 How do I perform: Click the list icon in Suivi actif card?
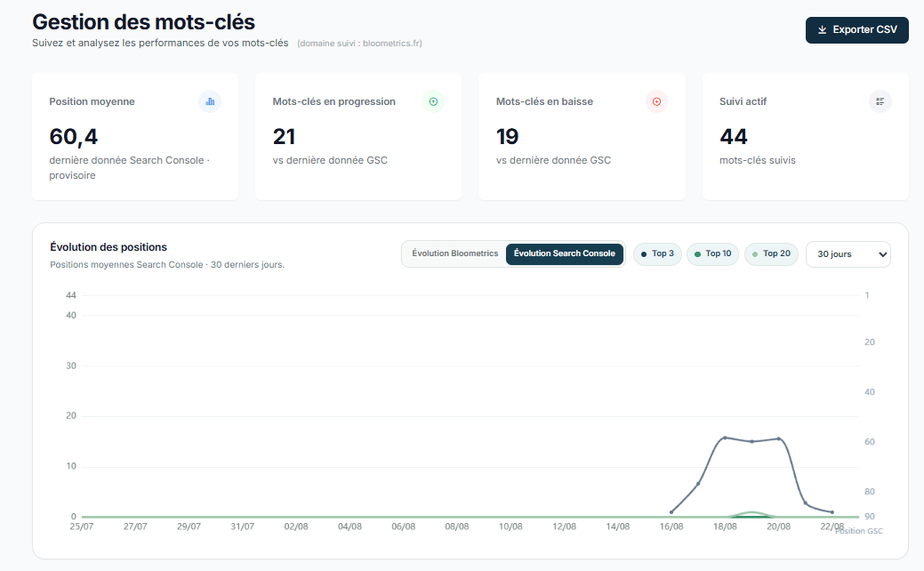(880, 102)
